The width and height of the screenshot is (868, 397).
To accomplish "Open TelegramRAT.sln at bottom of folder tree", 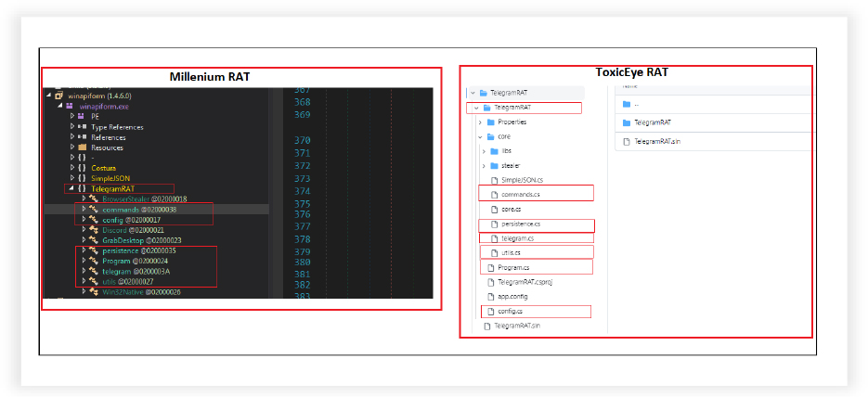I will pos(517,327).
